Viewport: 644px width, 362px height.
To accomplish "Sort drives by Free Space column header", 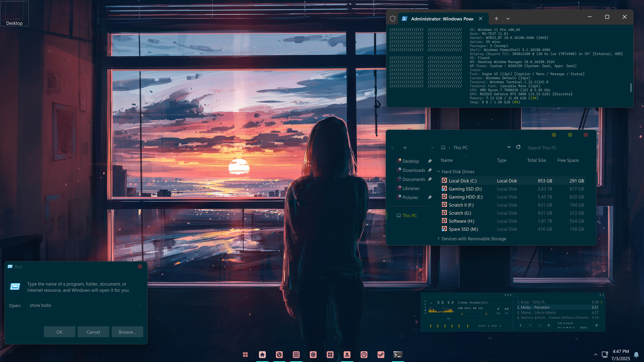I will [568, 160].
